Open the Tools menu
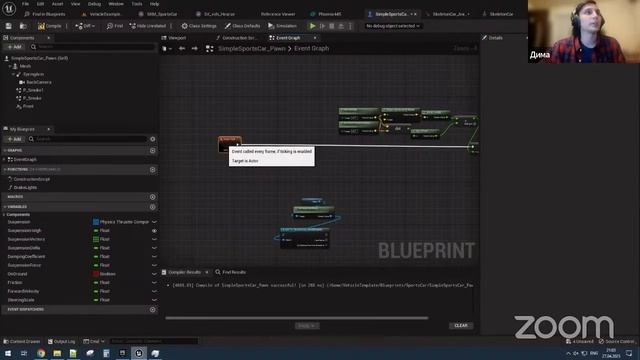This screenshot has height=360, width=640. pos(137,4)
